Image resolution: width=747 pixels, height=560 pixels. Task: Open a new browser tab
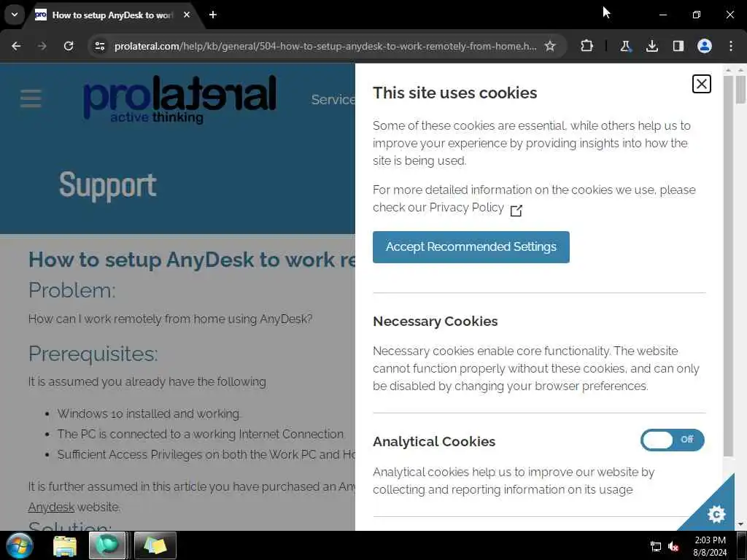click(x=213, y=15)
